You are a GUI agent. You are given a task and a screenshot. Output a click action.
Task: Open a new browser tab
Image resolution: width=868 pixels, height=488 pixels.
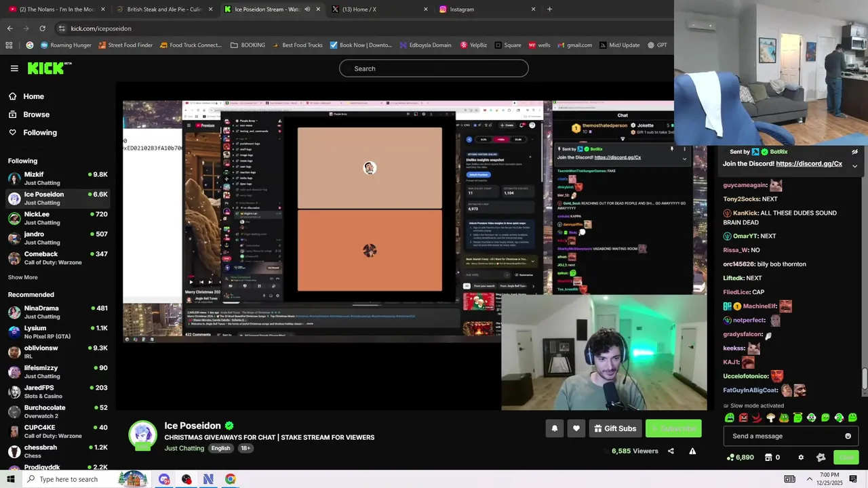(x=549, y=9)
